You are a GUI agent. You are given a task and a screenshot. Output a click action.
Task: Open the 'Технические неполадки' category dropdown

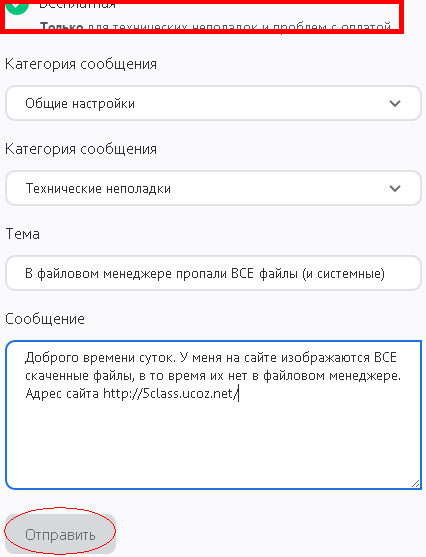[x=213, y=188]
